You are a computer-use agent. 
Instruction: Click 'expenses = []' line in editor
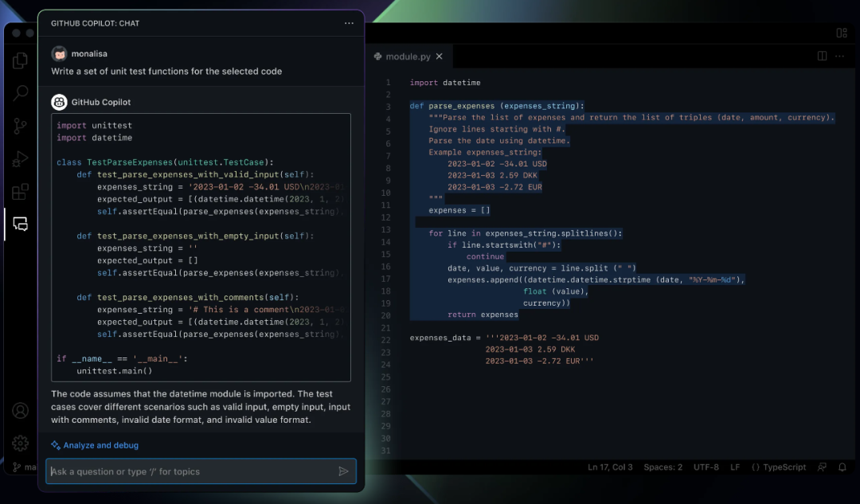(459, 210)
